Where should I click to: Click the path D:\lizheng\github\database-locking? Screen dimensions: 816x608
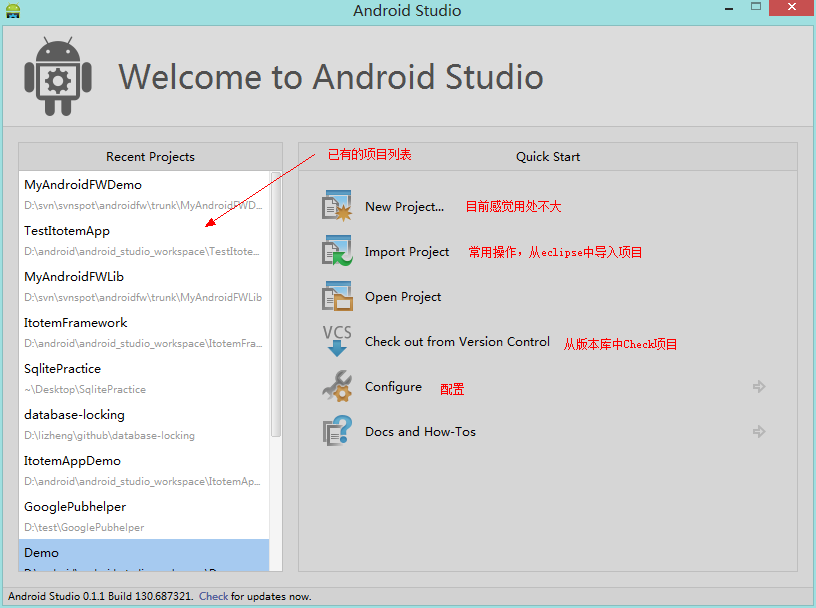[109, 435]
